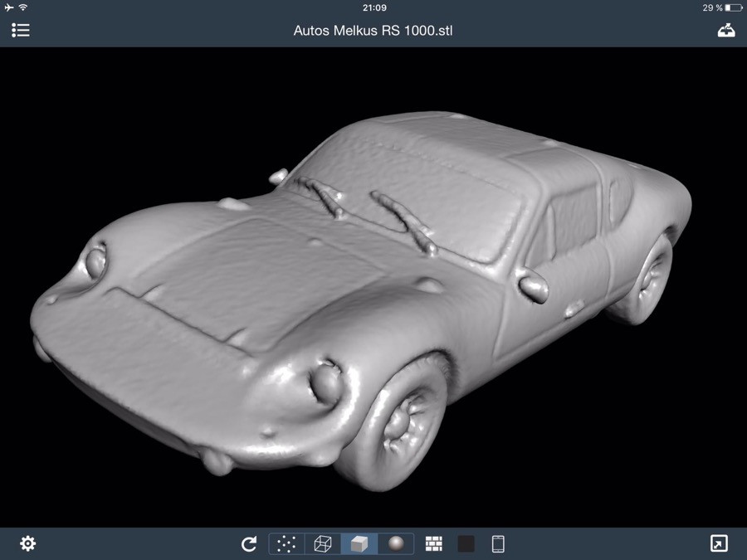This screenshot has width=747, height=560.
Task: Open the settings gear
Action: pyautogui.click(x=28, y=543)
